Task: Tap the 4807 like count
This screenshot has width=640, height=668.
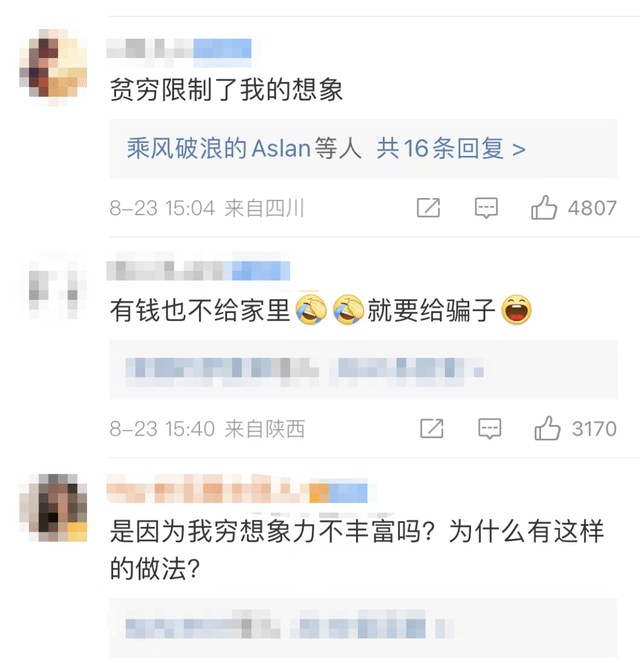Action: [x=592, y=208]
